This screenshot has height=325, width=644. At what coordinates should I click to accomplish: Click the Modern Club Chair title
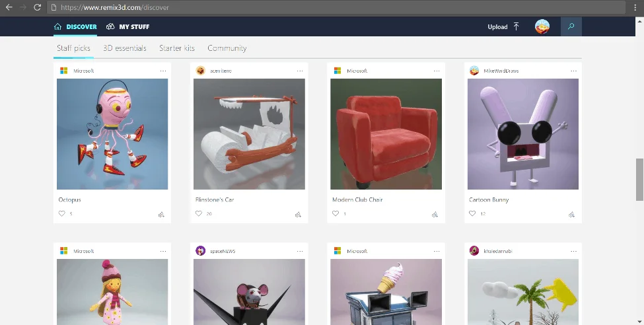[357, 199]
